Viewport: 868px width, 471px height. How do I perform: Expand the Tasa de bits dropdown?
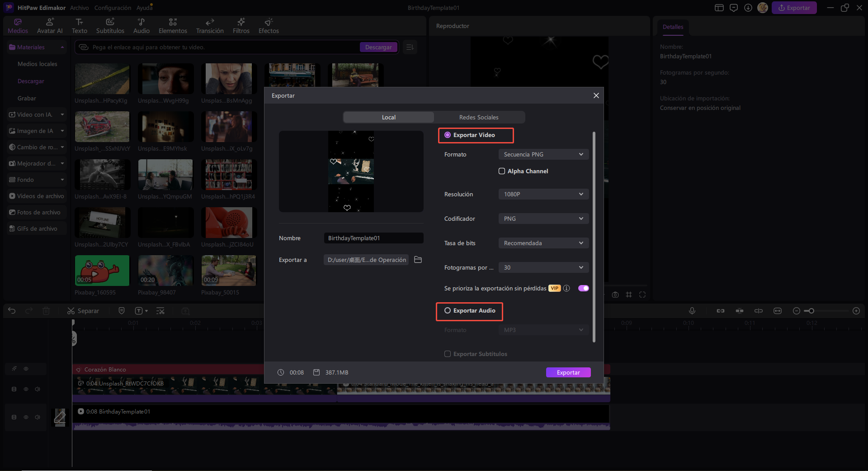pyautogui.click(x=543, y=243)
